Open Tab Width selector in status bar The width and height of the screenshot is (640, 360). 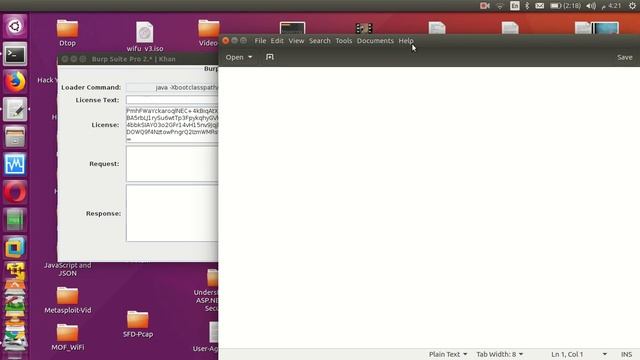[500, 354]
